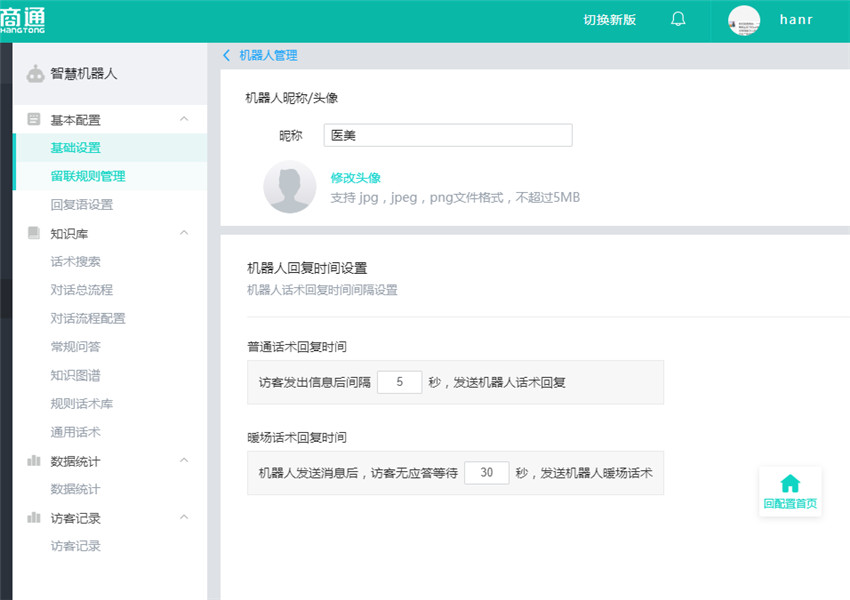Click the 回配置首页 home icon
The width and height of the screenshot is (850, 600).
[790, 484]
